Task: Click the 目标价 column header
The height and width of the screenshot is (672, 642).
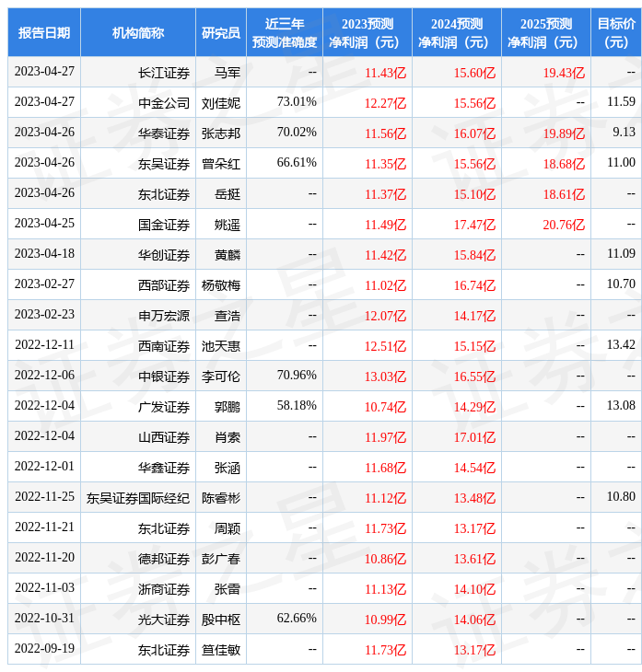Action: coord(616,32)
